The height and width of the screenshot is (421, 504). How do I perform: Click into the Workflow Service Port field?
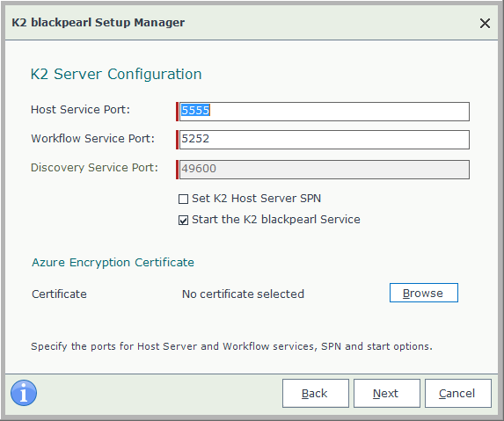[x=324, y=140]
